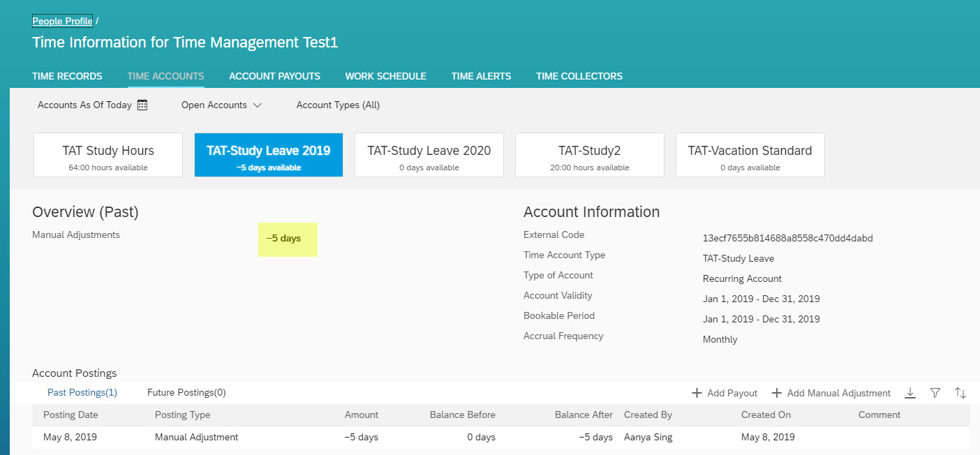
Task: Follow the People Profile breadcrumb link
Action: pyautogui.click(x=62, y=21)
